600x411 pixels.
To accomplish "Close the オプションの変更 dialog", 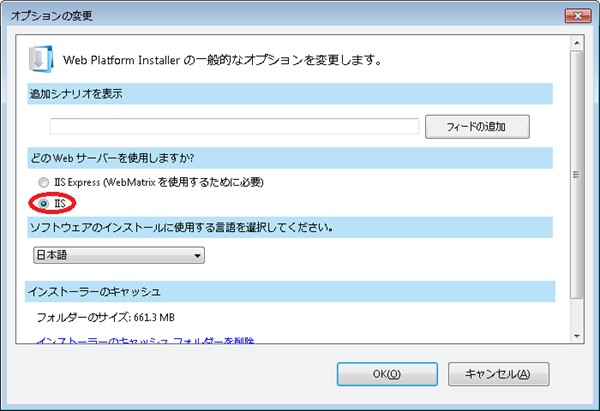I will 578,16.
